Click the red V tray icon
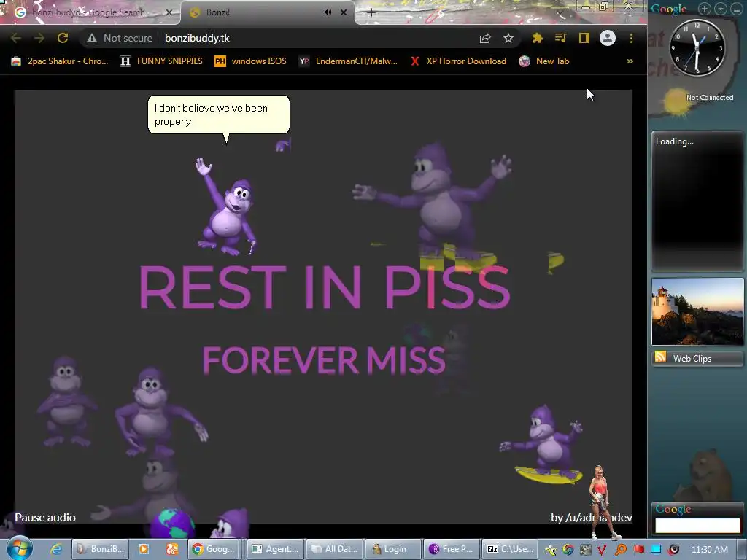 602,550
